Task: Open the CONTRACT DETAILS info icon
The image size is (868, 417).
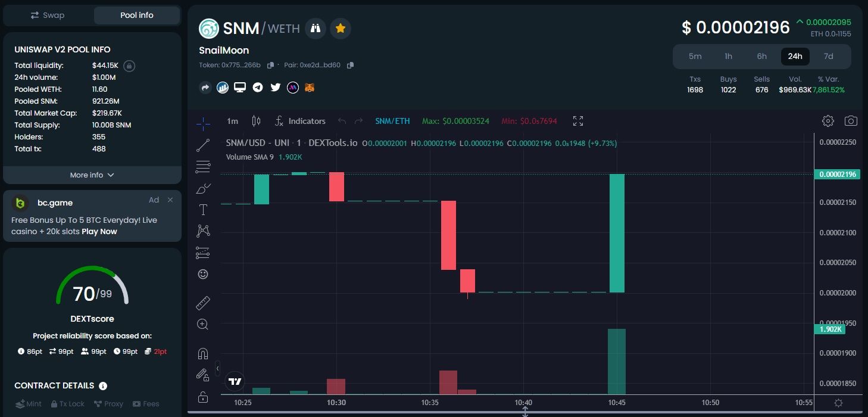Action: click(103, 386)
